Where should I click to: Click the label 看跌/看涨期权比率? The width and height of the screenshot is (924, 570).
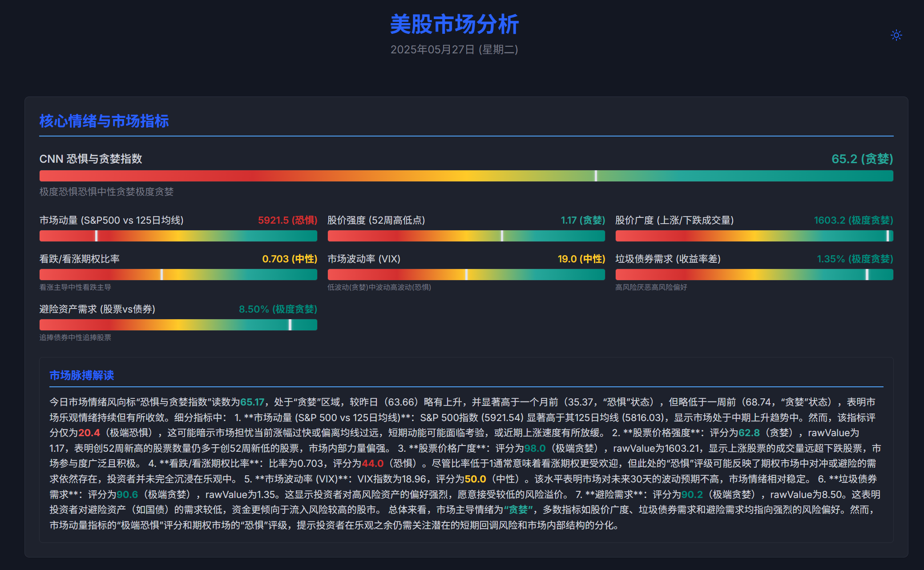[80, 259]
